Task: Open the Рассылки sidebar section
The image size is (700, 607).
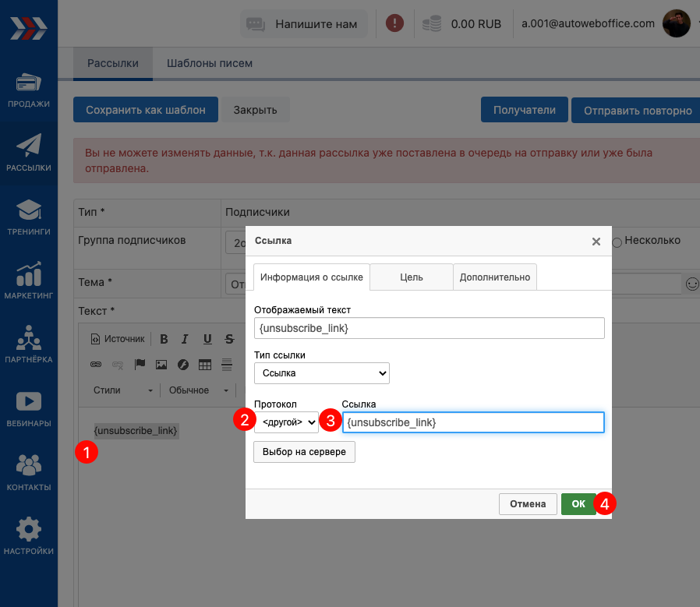Action: [x=29, y=154]
